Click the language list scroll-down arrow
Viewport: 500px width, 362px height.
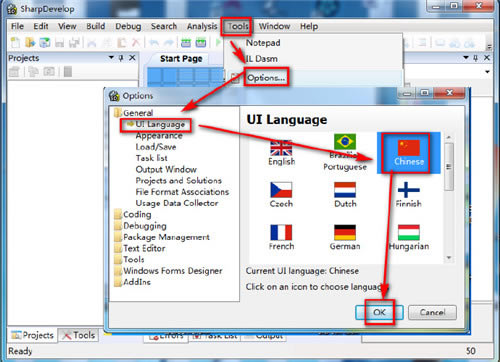coord(449,258)
